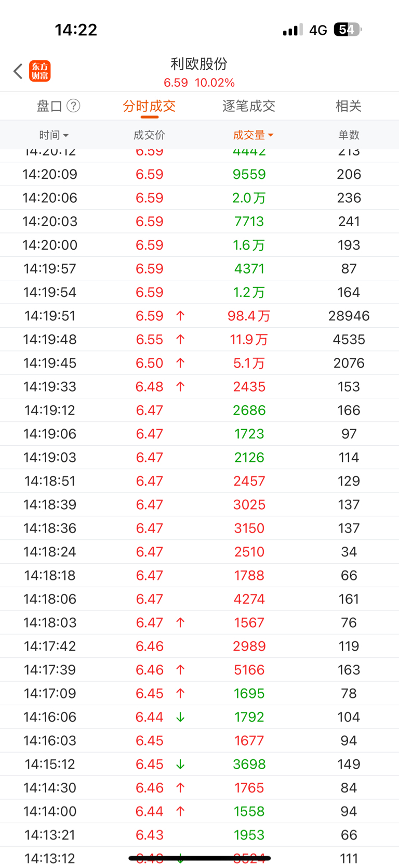Tap the battery indicator in status bar
This screenshot has width=399, height=868.
347,30
